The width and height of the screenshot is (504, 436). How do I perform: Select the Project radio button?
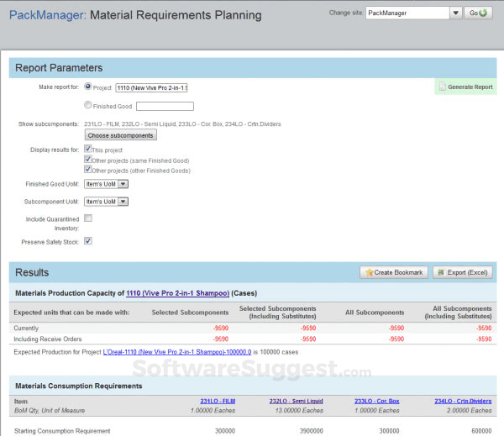point(89,86)
